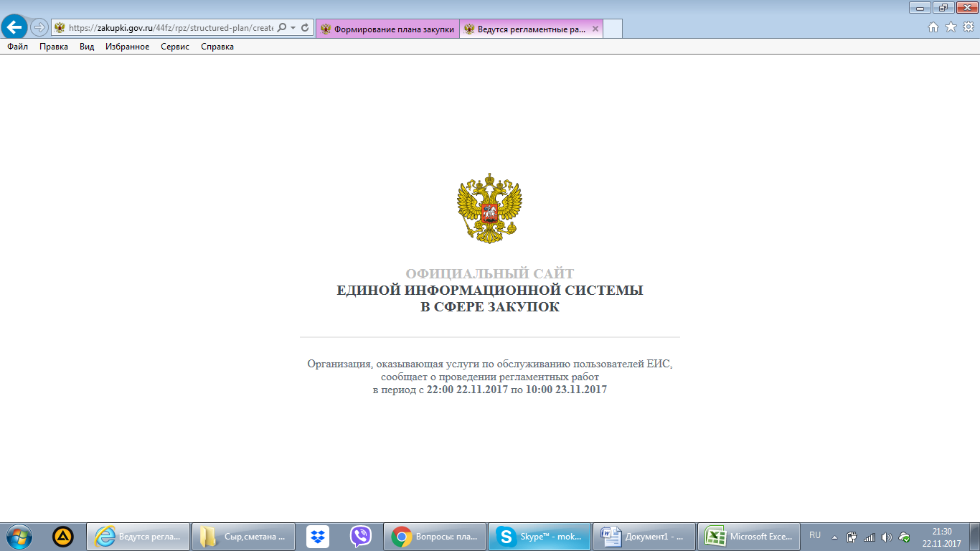Open the Избранное menu
Screen dimensions: 980x551
pyautogui.click(x=127, y=47)
